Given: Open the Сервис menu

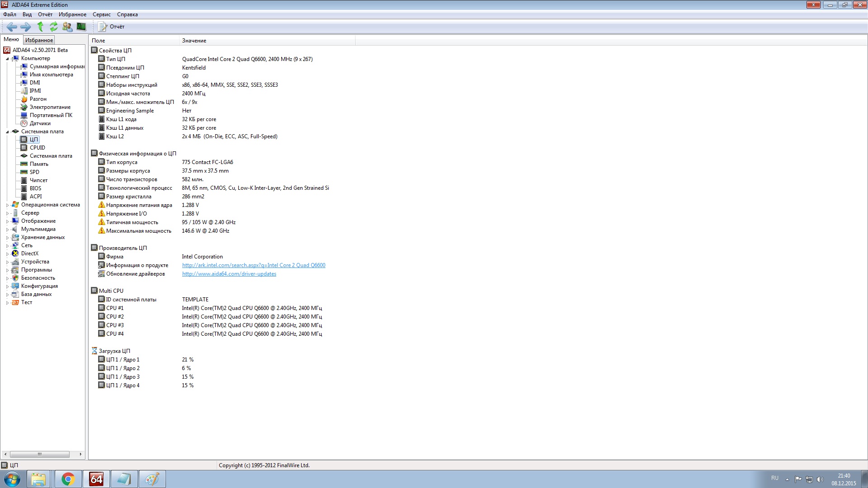Looking at the screenshot, I should tap(101, 14).
